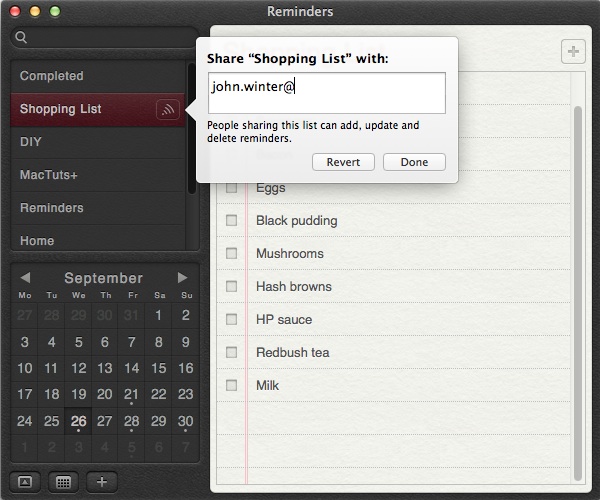Open the Reminders list in sidebar
The image size is (600, 500).
tap(98, 208)
